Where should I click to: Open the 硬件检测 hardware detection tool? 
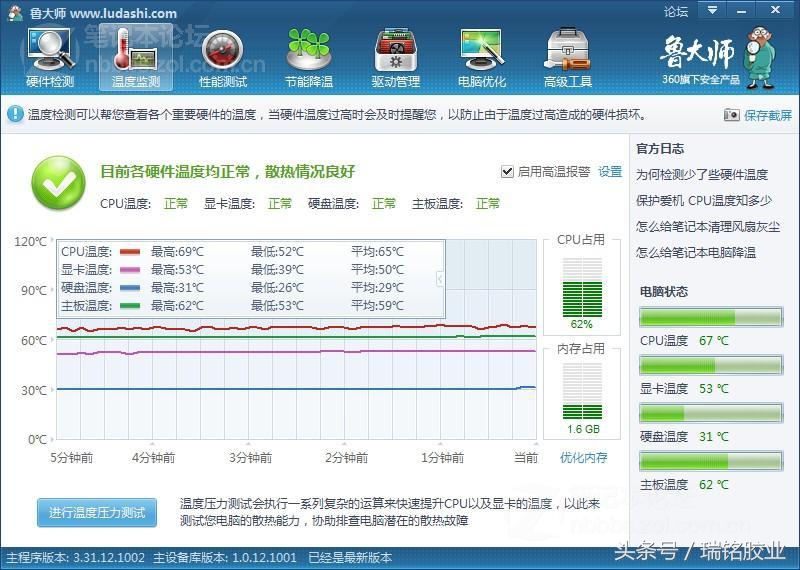tap(50, 57)
